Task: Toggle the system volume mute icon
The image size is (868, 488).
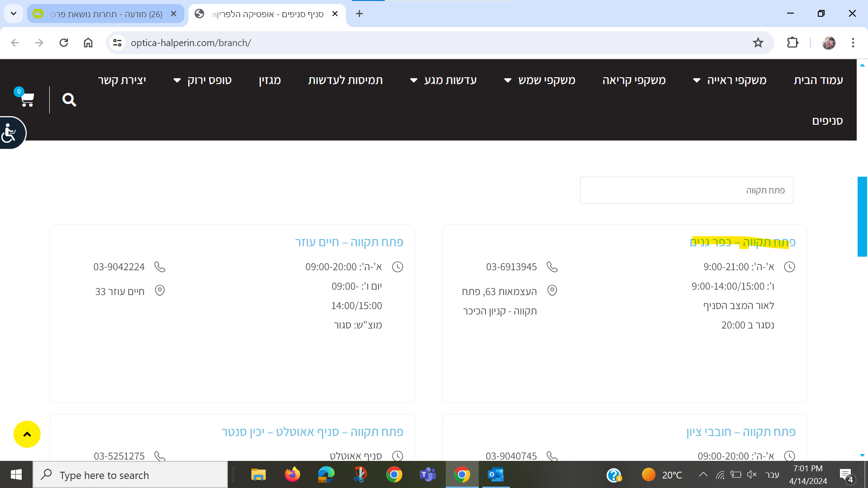Action: tap(752, 474)
